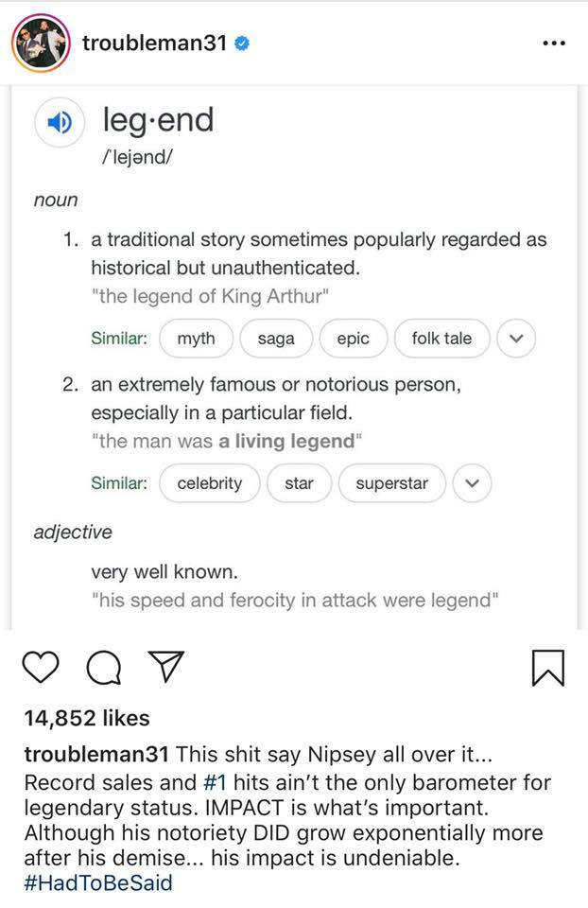Expand more synonyms after folk tale
Screen dimensions: 588x908
click(x=516, y=339)
